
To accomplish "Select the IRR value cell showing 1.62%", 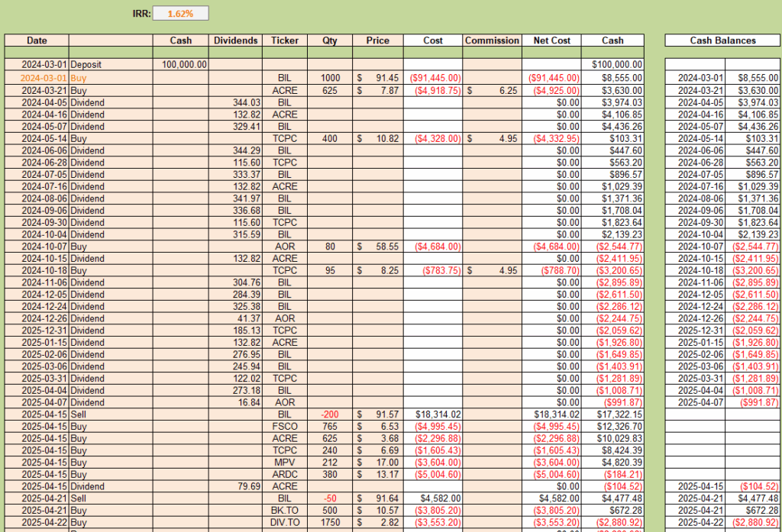I will (x=180, y=14).
